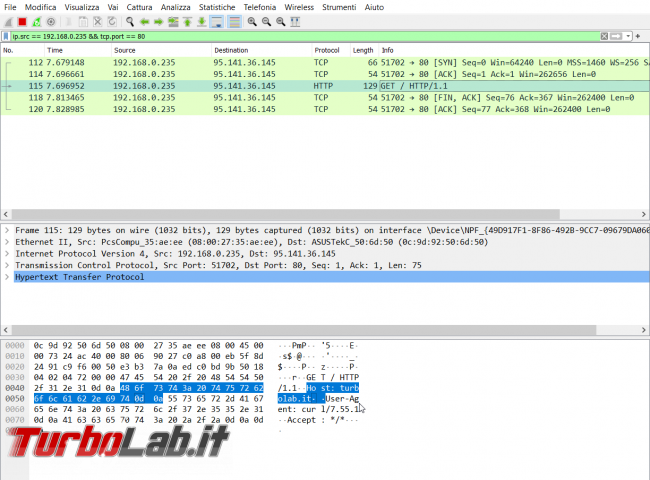Expand Transmission Control Protocol section
This screenshot has height=480, width=650.
(x=7, y=265)
